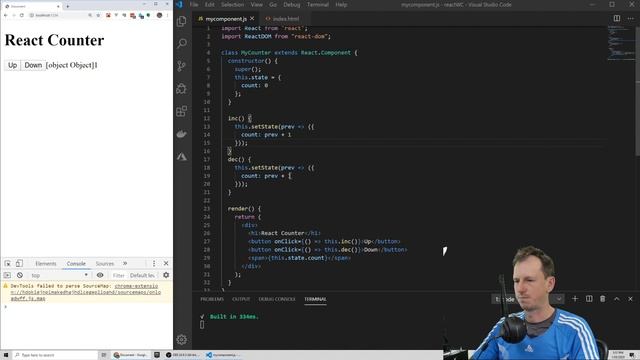Open the Selection menu

[x=232, y=4]
